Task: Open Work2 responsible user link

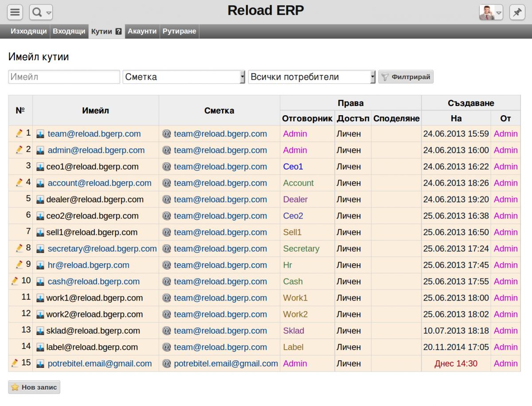Action: pyautogui.click(x=295, y=314)
